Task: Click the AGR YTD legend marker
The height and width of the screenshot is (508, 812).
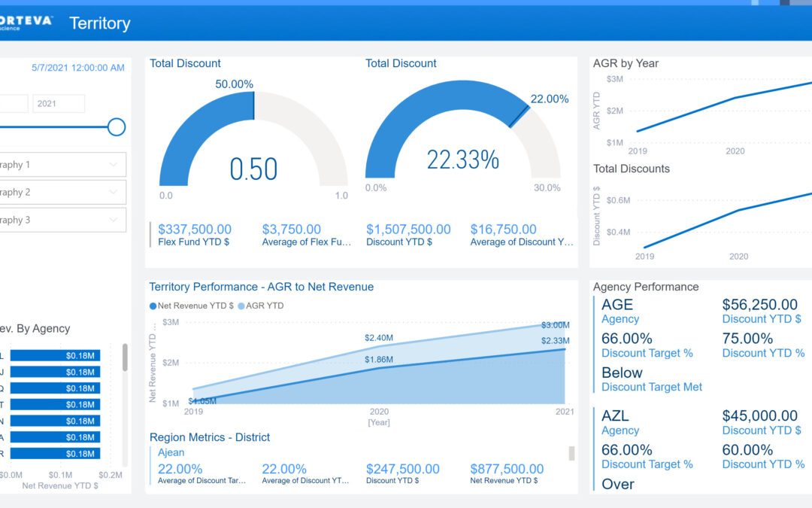Action: 241,306
